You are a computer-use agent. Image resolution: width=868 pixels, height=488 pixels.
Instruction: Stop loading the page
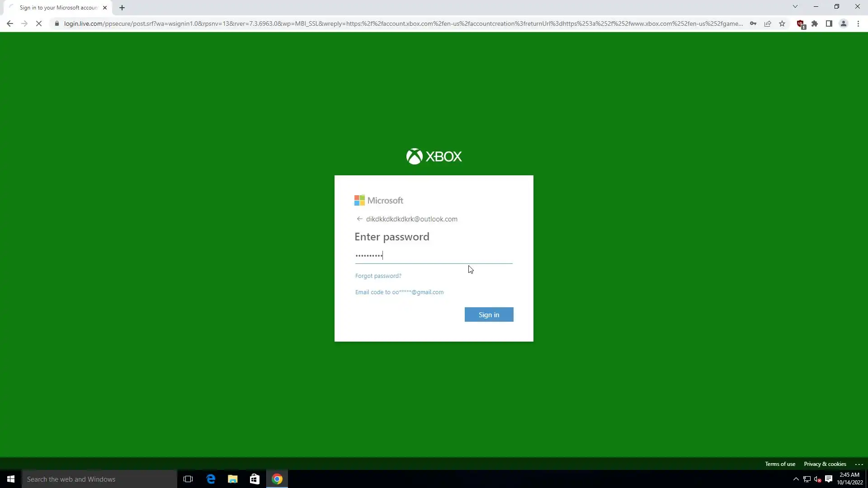click(39, 23)
